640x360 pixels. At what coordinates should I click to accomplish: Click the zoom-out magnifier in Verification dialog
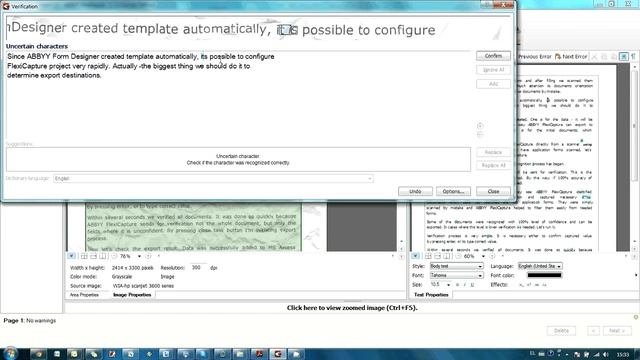click(x=480, y=134)
